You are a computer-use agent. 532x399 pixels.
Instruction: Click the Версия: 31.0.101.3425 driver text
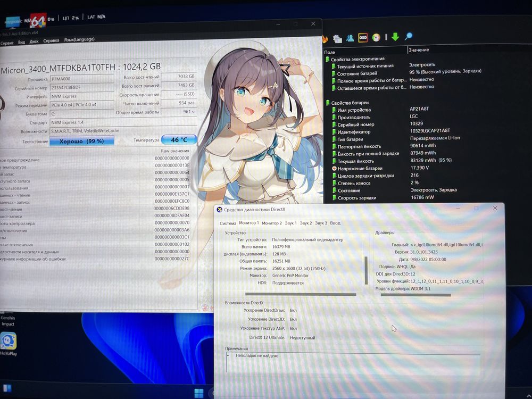(416, 252)
